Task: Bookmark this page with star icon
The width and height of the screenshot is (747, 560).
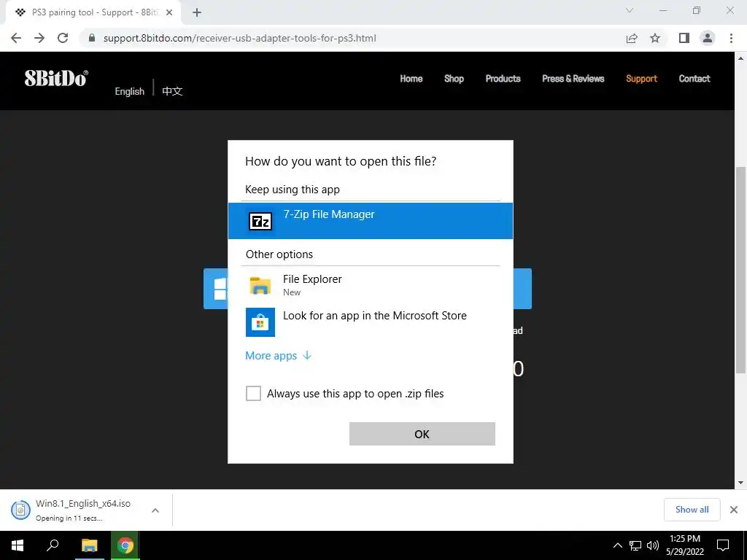Action: pos(655,38)
